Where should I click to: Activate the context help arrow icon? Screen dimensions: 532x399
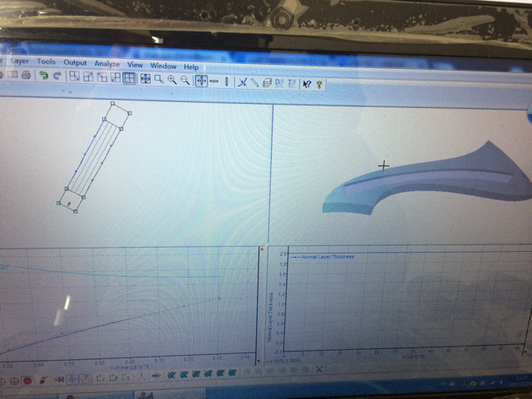pyautogui.click(x=307, y=84)
